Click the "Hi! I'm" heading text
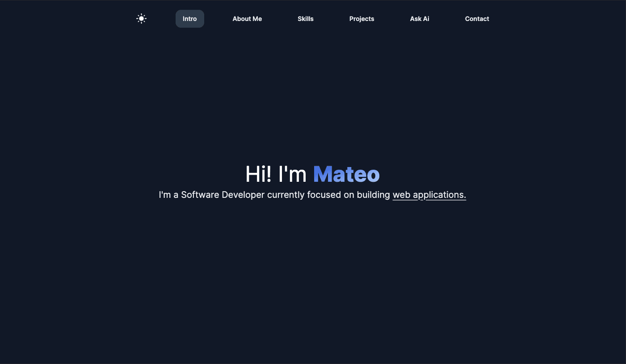This screenshot has width=626, height=364. (276, 174)
